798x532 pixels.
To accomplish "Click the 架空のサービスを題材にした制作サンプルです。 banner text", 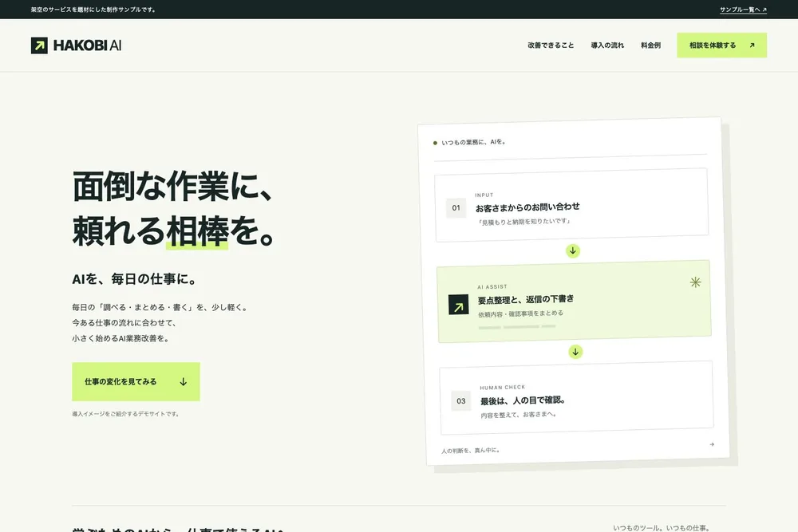I will point(93,10).
